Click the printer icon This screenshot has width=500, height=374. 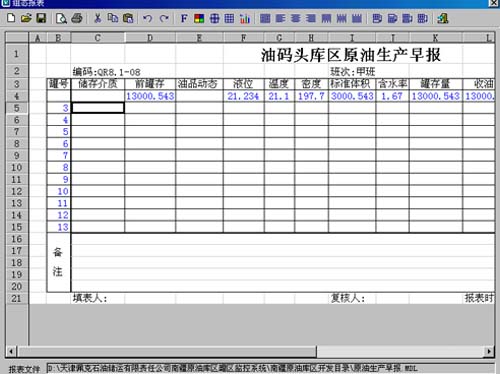[x=77, y=18]
